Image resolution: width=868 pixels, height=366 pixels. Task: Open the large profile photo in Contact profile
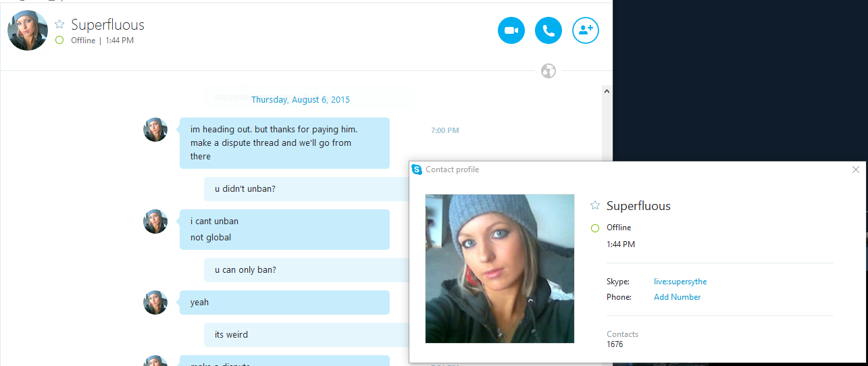point(500,269)
